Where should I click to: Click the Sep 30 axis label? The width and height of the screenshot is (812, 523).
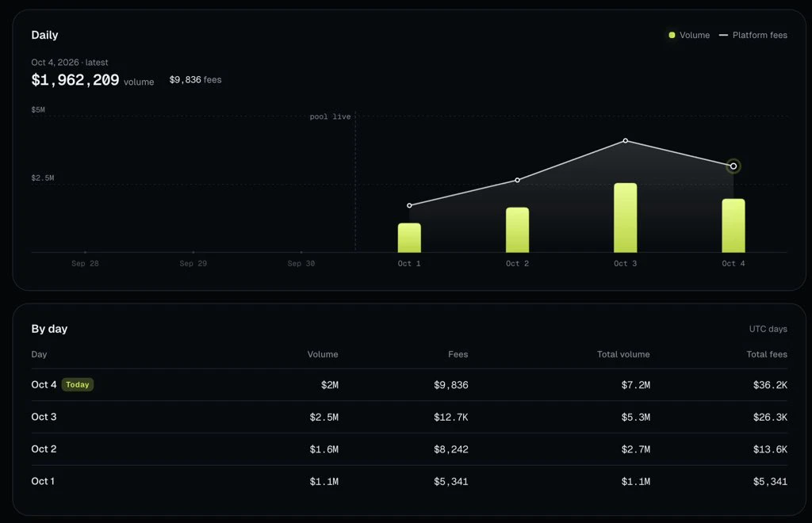[x=301, y=263]
